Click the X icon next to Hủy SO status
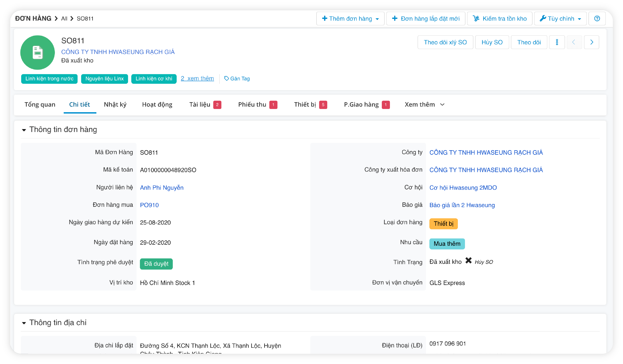This screenshot has width=623, height=364. [x=468, y=261]
